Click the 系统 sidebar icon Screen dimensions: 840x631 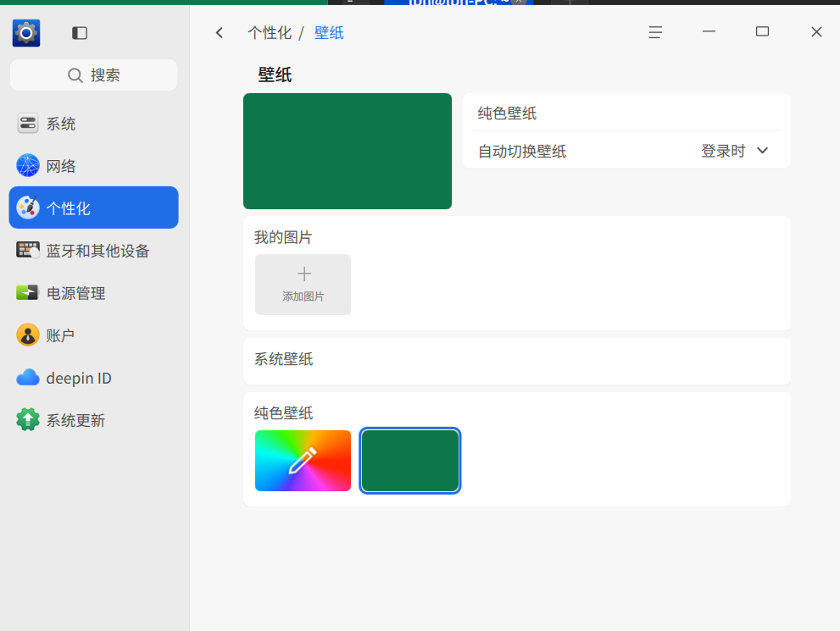coord(27,124)
